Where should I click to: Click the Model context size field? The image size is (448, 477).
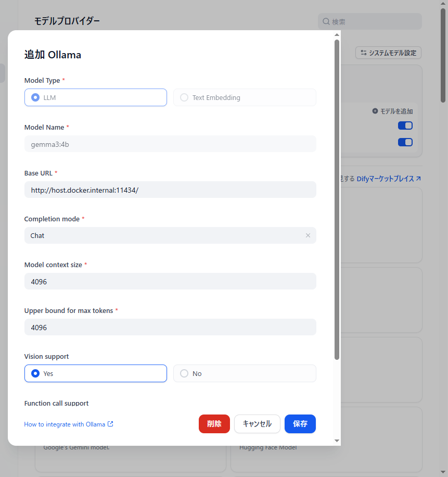[170, 281]
